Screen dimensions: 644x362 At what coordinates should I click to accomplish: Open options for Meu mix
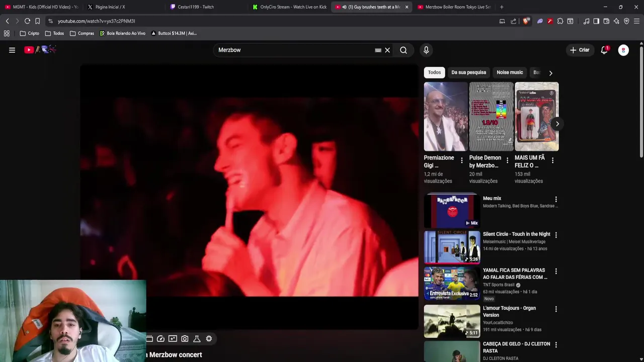(556, 199)
